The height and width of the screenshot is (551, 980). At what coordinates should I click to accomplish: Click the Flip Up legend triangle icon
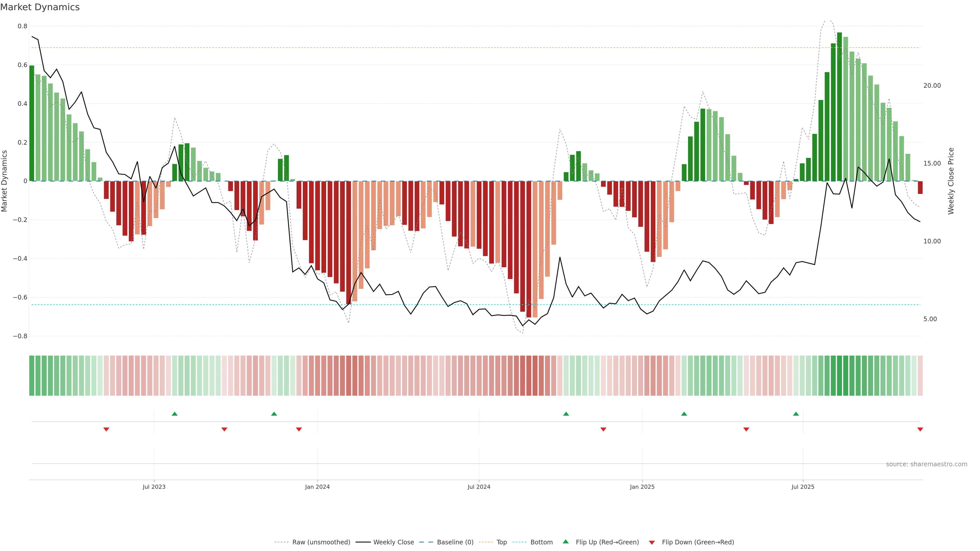(x=566, y=542)
